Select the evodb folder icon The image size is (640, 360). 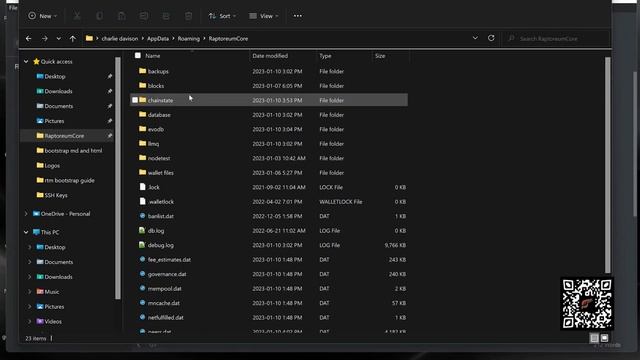(142, 129)
